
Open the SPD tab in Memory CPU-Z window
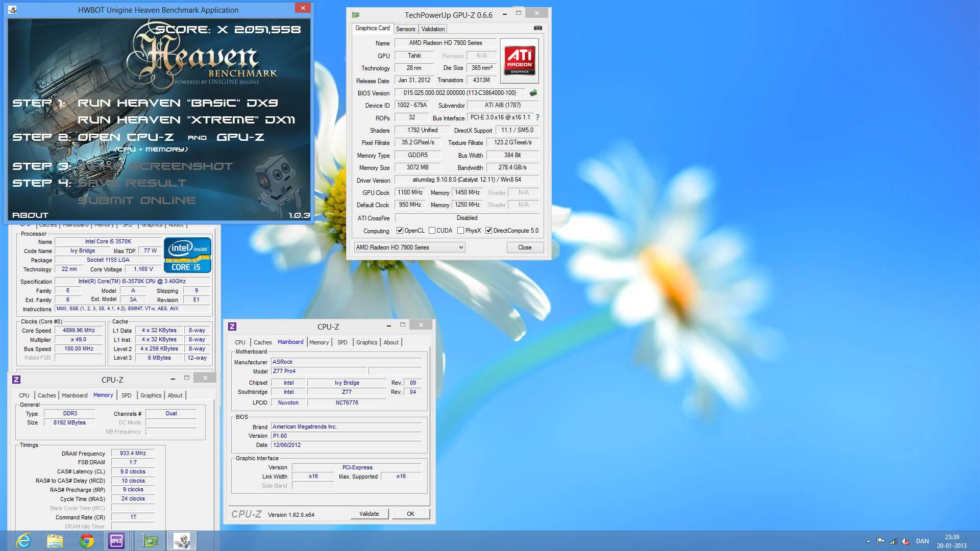click(127, 395)
